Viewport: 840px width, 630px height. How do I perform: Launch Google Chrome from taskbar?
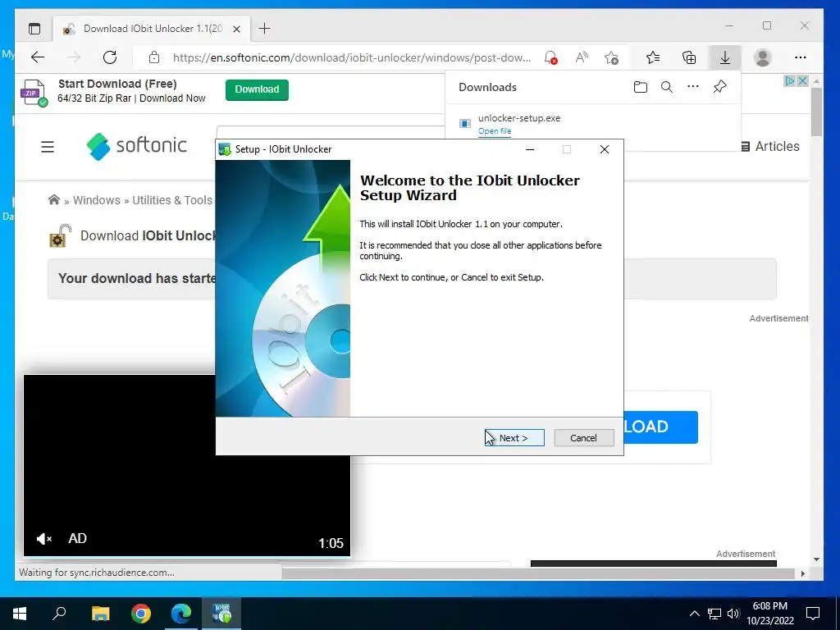tap(141, 614)
